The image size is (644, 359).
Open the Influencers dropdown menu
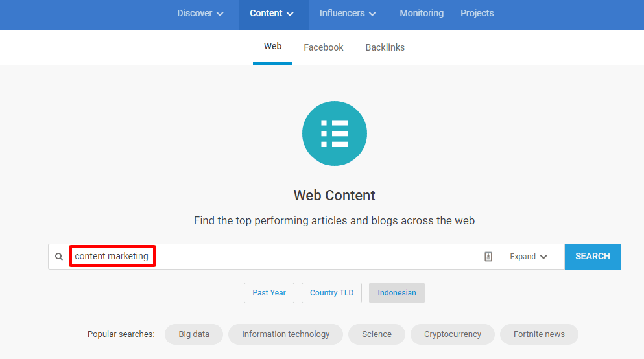(347, 14)
